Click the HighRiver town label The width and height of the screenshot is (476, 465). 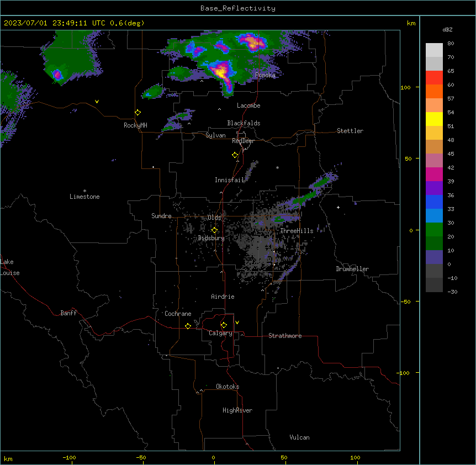tap(237, 410)
